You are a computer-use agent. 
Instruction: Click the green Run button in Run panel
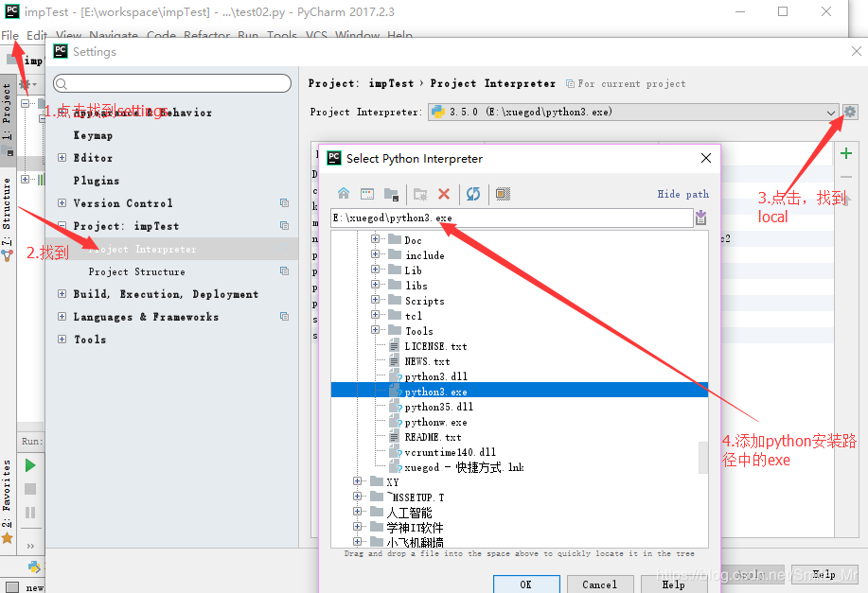(30, 465)
